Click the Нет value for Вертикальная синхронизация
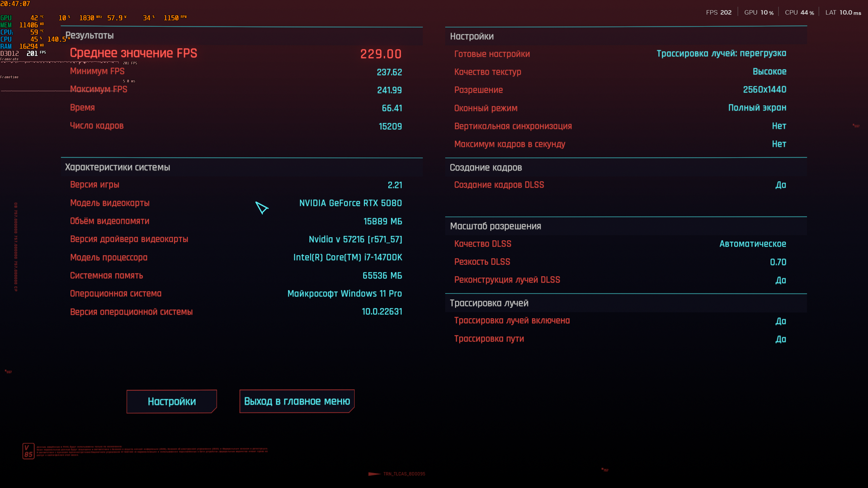 (779, 126)
